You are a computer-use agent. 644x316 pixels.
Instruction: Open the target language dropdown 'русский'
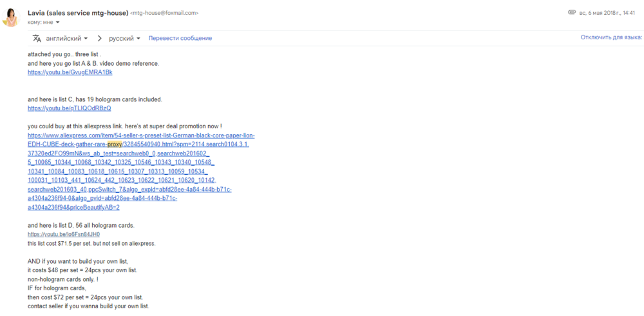pos(124,38)
